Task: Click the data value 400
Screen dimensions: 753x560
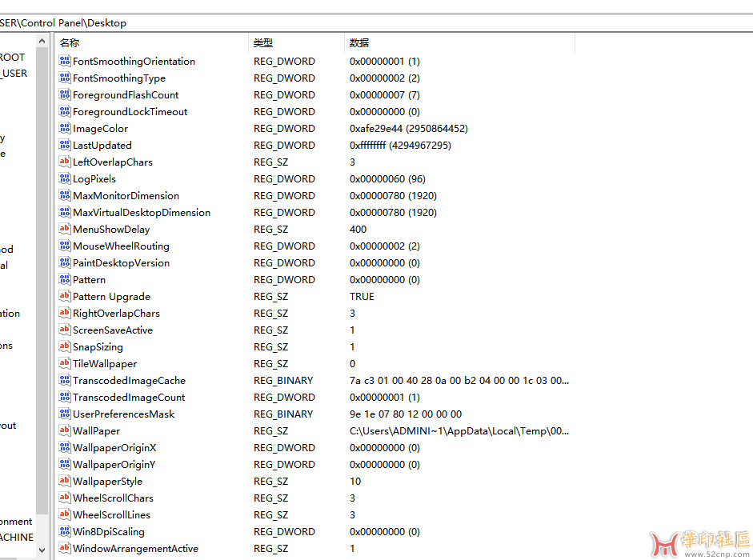Action: click(358, 229)
